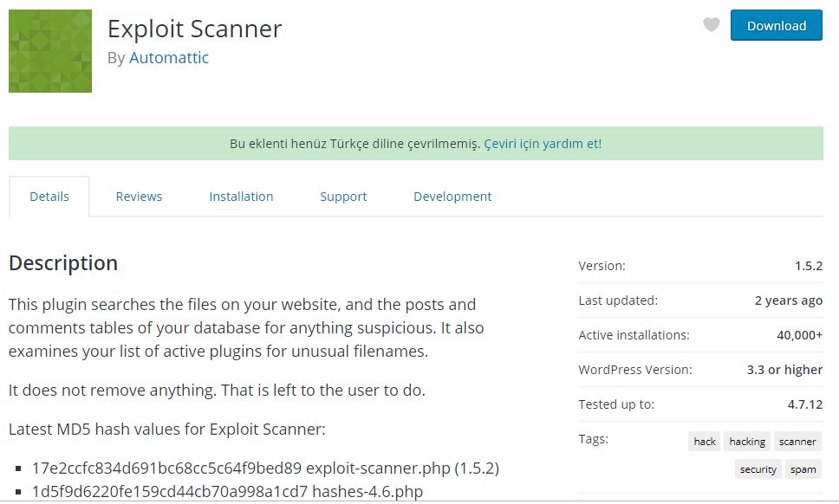Open the Development tab

452,197
